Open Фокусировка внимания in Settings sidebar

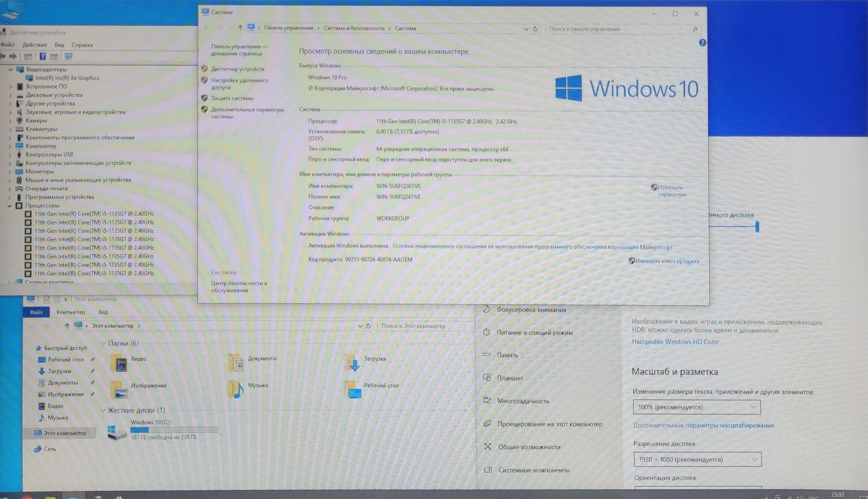point(531,310)
